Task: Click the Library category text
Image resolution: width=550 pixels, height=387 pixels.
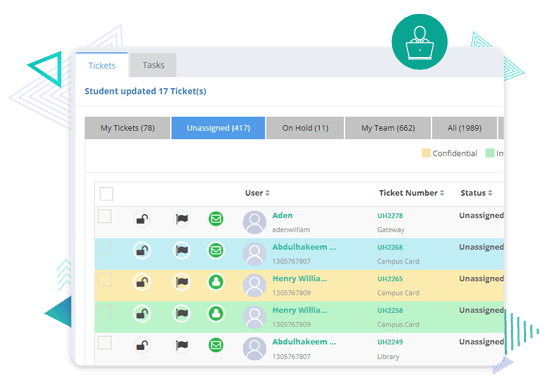Action: (388, 356)
